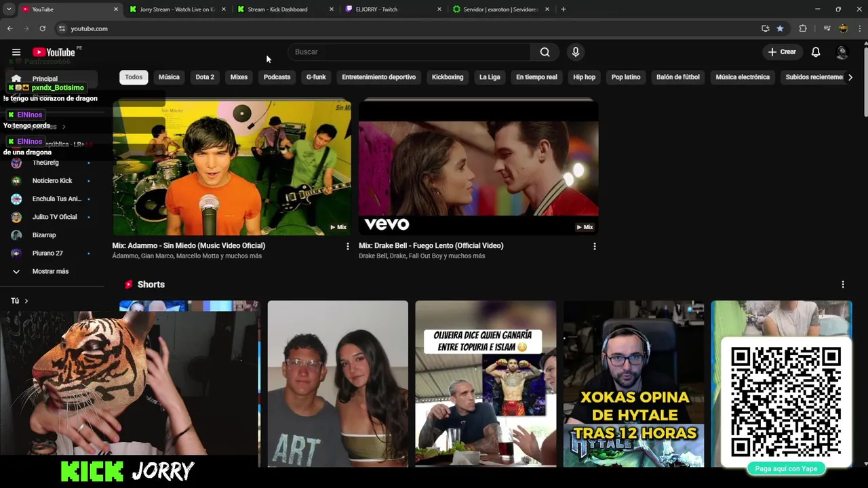Expand subscriptions with Mostrar más
Image resolution: width=868 pixels, height=488 pixels.
coord(49,271)
